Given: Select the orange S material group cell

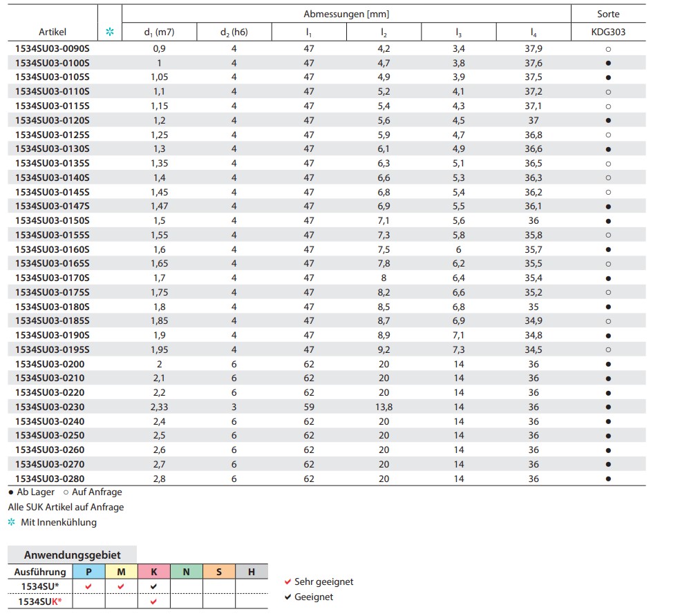Looking at the screenshot, I should click(x=218, y=571).
